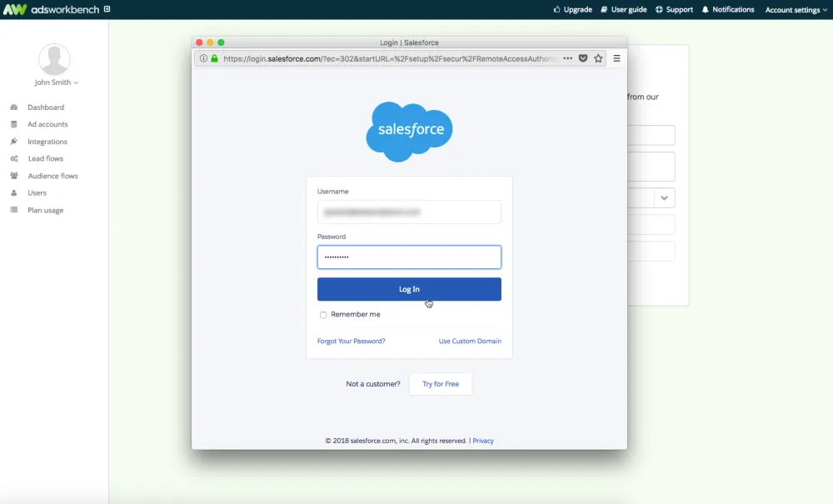Click the Integrations plug icon
Screen dimensions: 833x504
14,142
